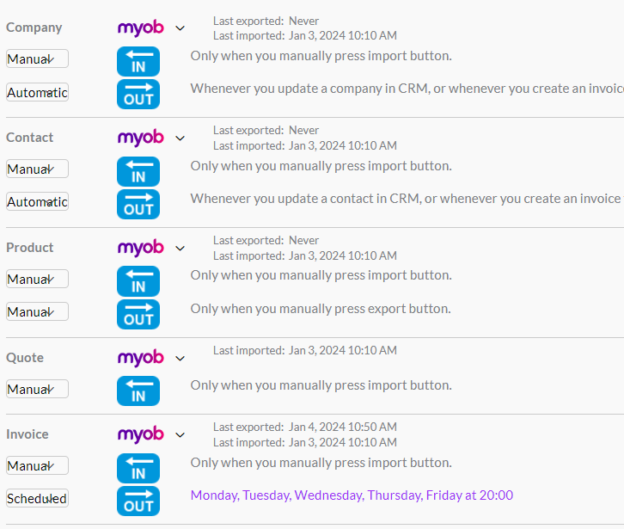Click the Invoice IN import icon
The image size is (624, 529).
(138, 468)
